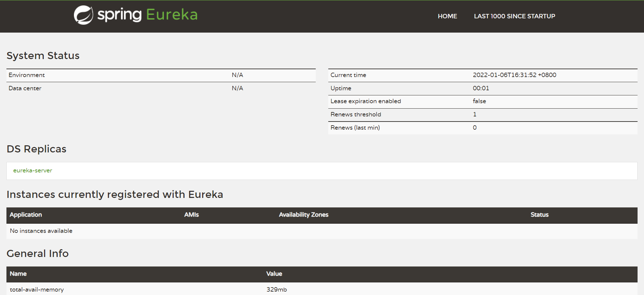
Task: Select the timestamp 2022-01-06T16:31:52 +0800
Action: click(514, 75)
